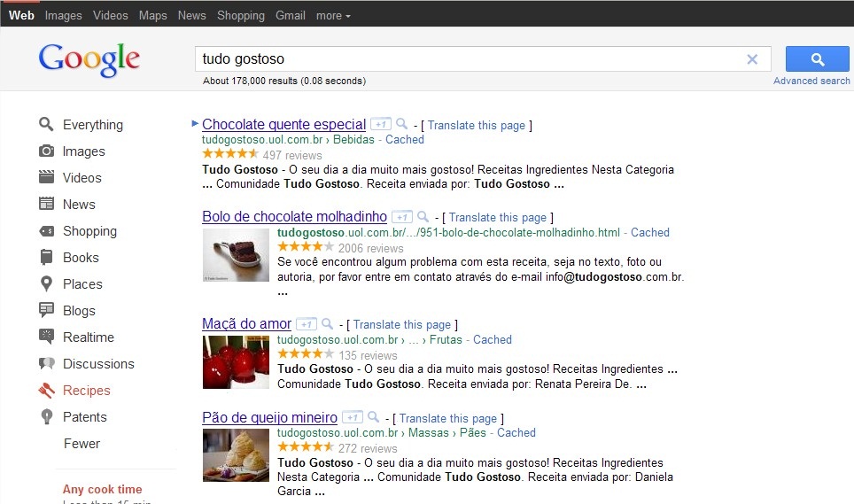Open Bolo de chocolate molhadinho result title
The height and width of the screenshot is (504, 854).
295,217
